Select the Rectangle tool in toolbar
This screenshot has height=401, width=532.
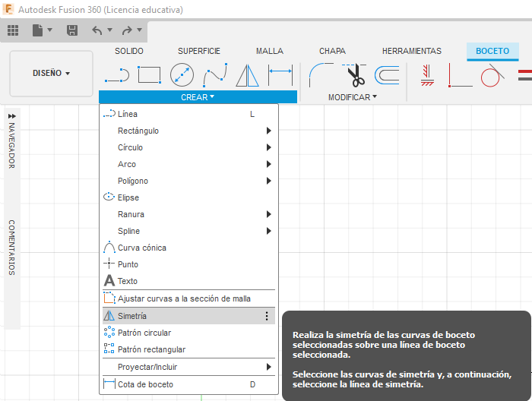click(x=149, y=75)
